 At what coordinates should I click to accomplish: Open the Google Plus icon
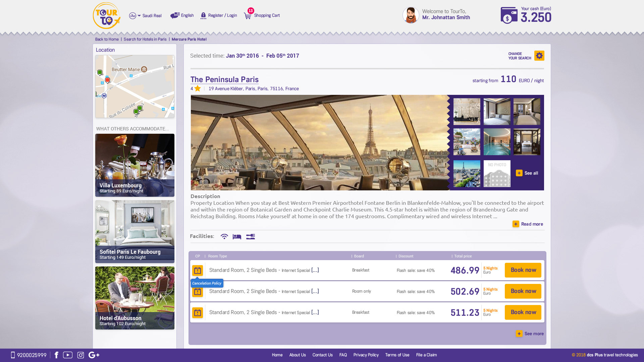point(94,355)
